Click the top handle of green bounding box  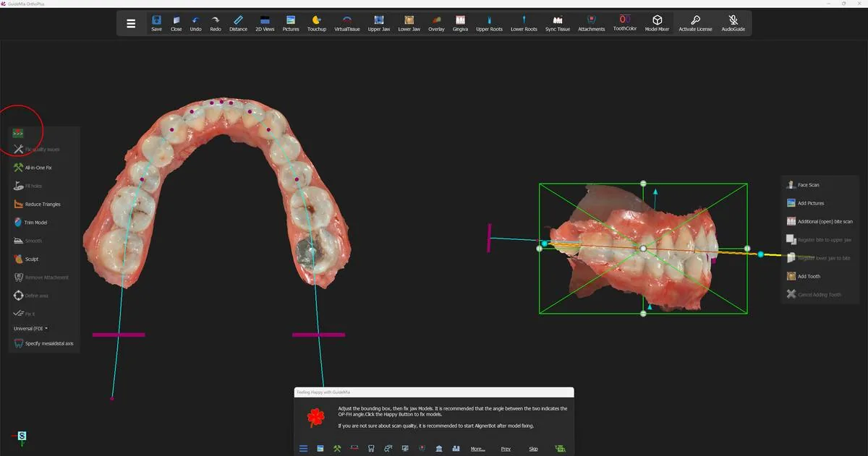[643, 184]
